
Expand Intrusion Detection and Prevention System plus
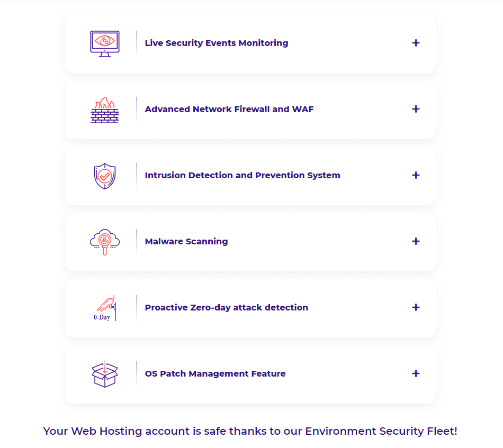416,175
